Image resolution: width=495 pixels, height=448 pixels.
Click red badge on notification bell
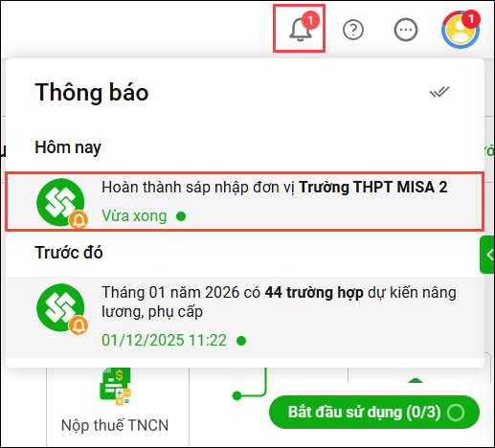310,20
